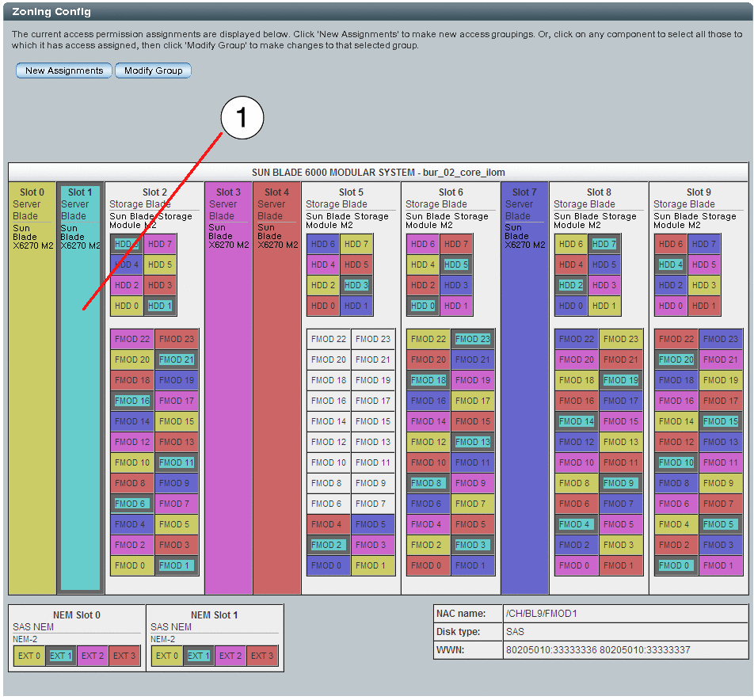Select FMOD 19 in Slot 8
Viewport: 754px width, 700px height.
pyautogui.click(x=621, y=380)
